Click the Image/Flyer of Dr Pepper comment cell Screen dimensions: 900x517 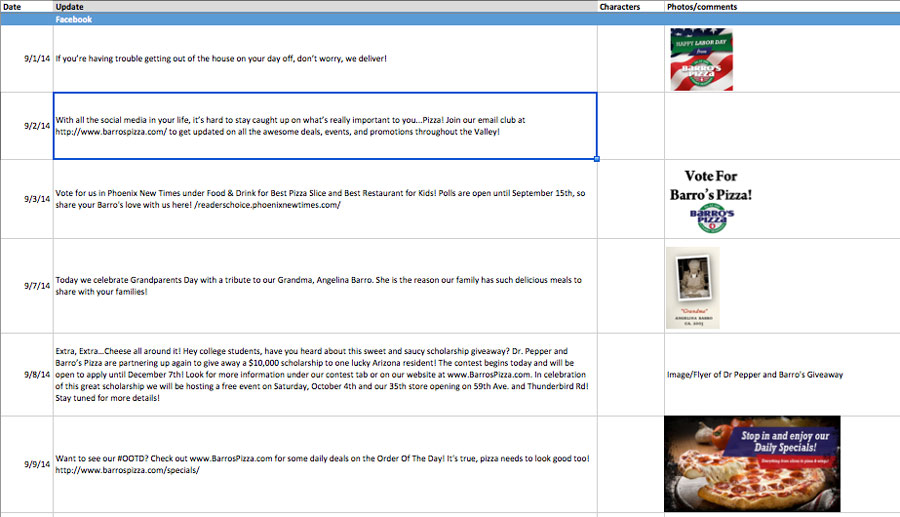coord(782,375)
